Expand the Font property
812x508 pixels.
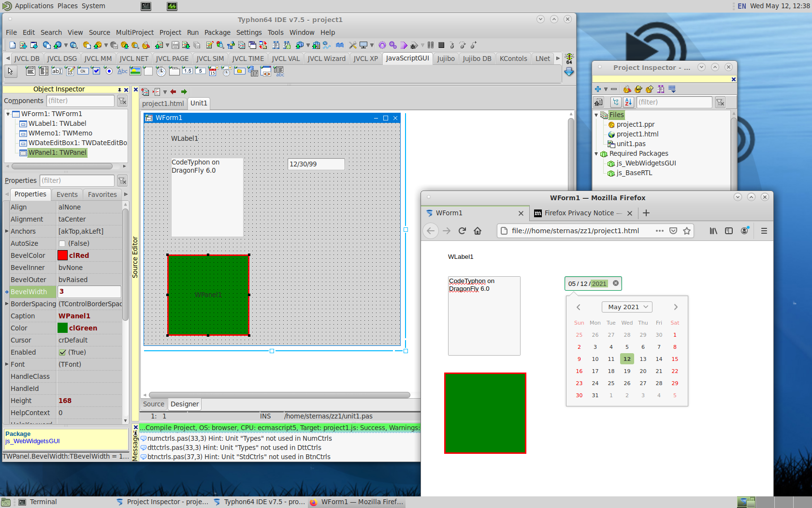click(x=7, y=364)
